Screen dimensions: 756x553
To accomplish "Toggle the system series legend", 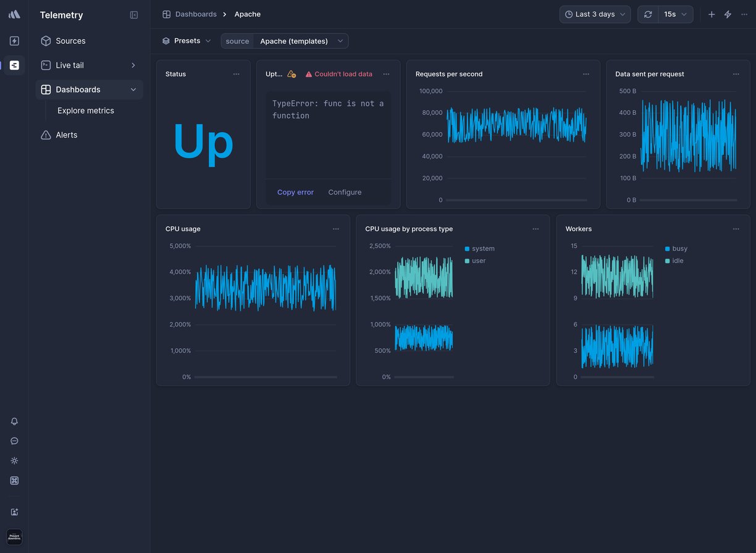I will (480, 249).
